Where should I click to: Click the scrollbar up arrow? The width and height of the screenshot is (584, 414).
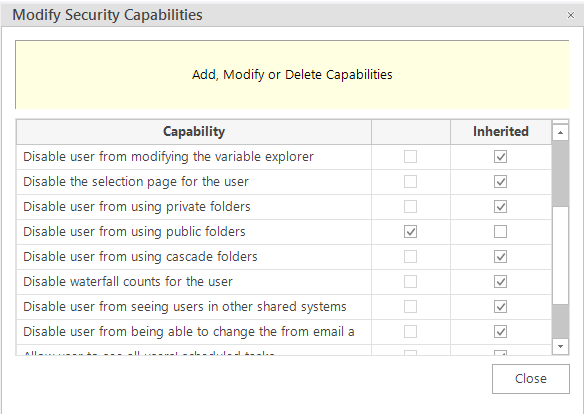[x=560, y=133]
